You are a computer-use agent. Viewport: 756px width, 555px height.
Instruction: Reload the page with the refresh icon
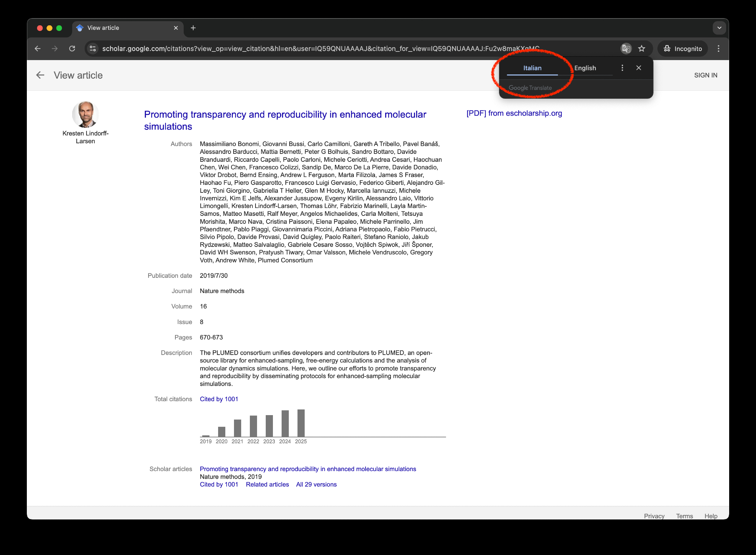click(x=72, y=48)
